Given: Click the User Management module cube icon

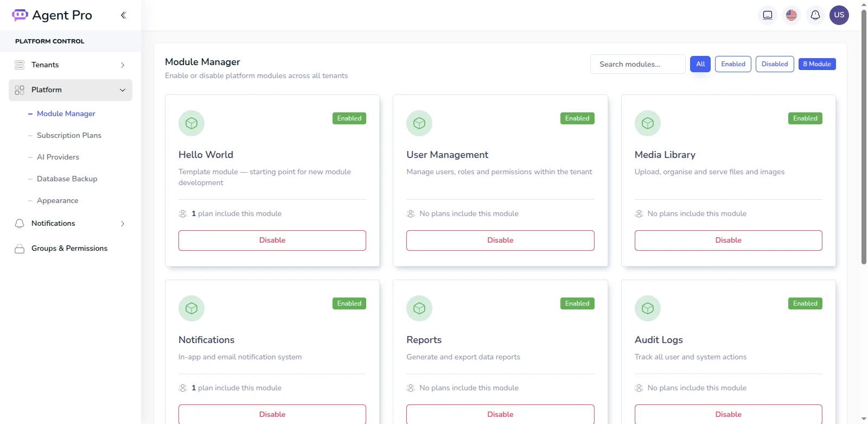Looking at the screenshot, I should coord(419,123).
